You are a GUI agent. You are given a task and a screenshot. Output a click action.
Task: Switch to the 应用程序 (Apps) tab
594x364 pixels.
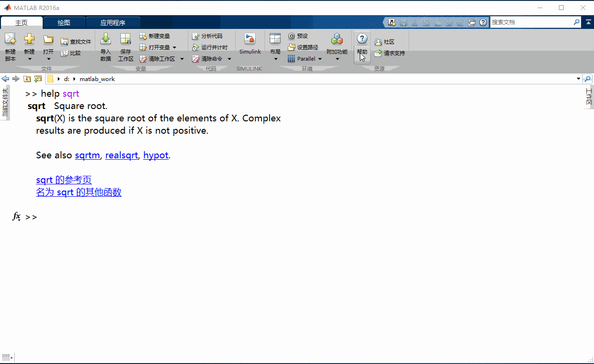tap(113, 22)
